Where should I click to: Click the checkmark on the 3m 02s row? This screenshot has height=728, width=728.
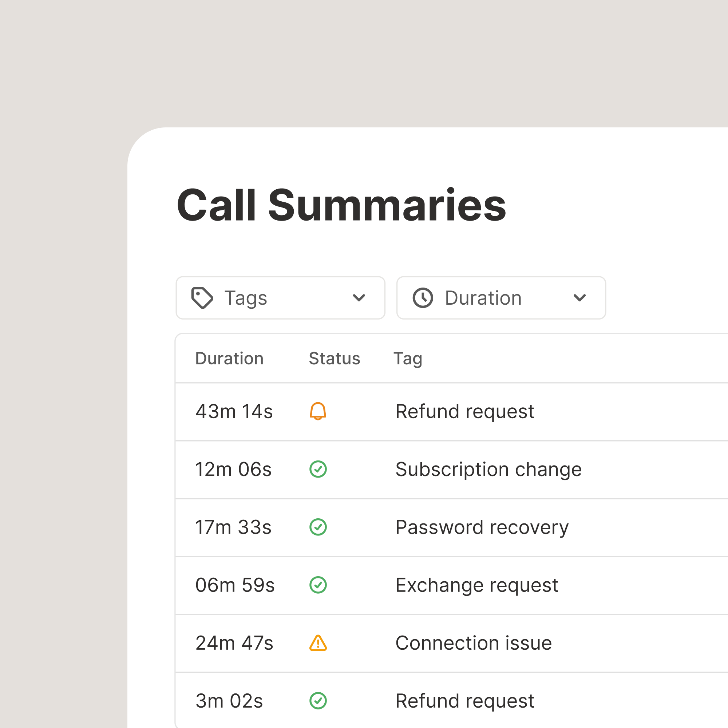318,700
